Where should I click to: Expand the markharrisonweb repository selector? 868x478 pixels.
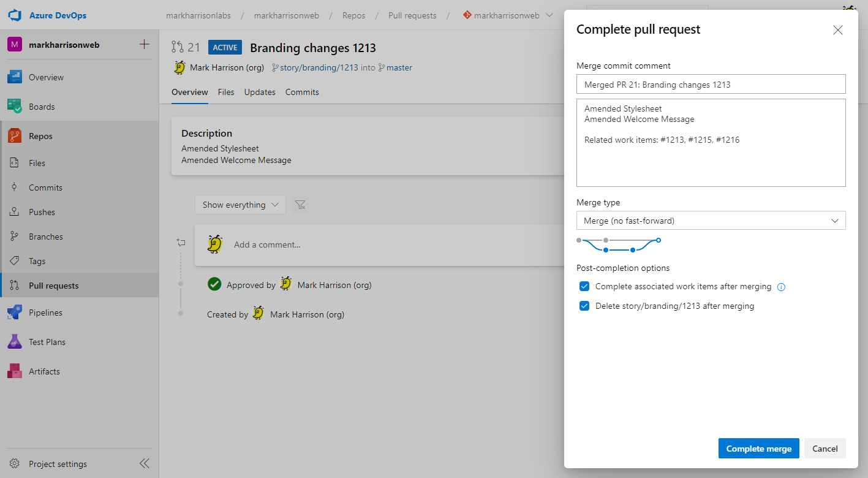click(508, 15)
